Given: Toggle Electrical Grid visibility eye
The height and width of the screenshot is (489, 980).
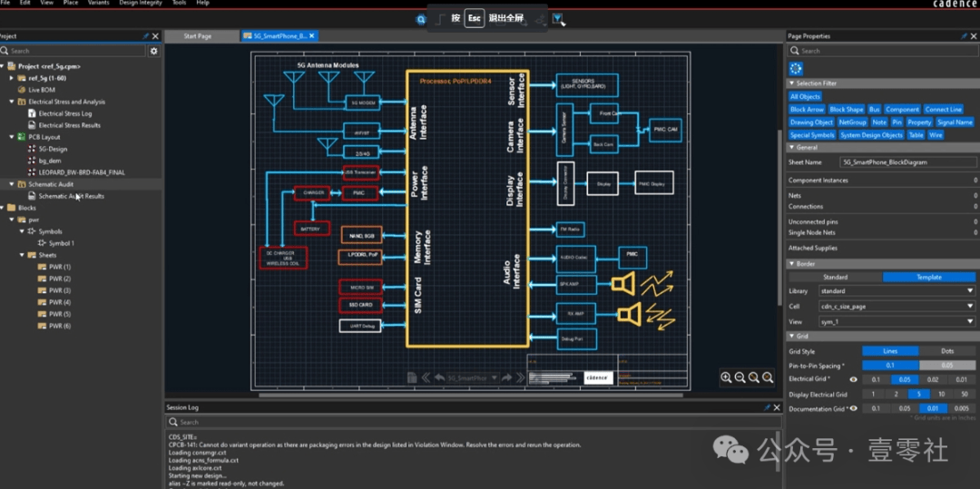Looking at the screenshot, I should pos(853,379).
